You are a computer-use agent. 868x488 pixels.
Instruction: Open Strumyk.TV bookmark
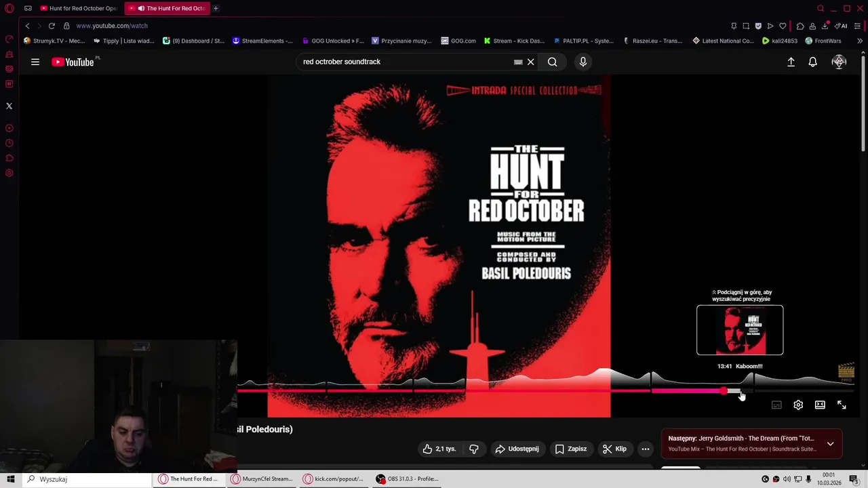pos(54,41)
